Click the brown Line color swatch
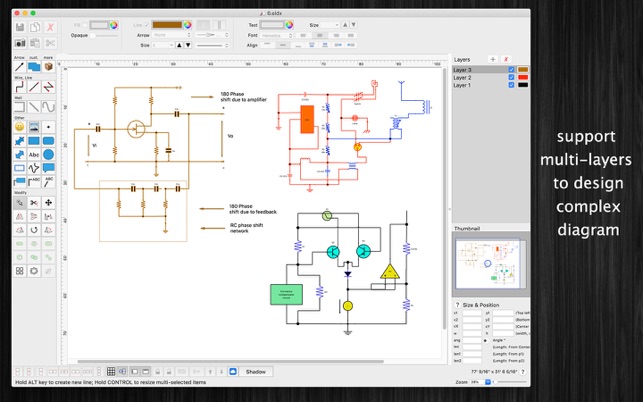The width and height of the screenshot is (643, 402). coord(167,25)
